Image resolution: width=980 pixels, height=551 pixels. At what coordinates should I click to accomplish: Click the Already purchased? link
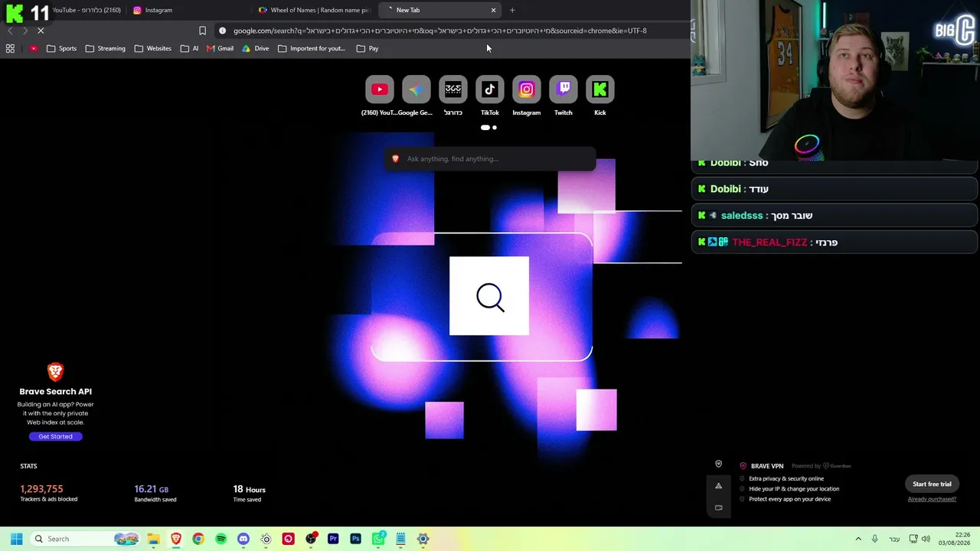click(x=932, y=499)
